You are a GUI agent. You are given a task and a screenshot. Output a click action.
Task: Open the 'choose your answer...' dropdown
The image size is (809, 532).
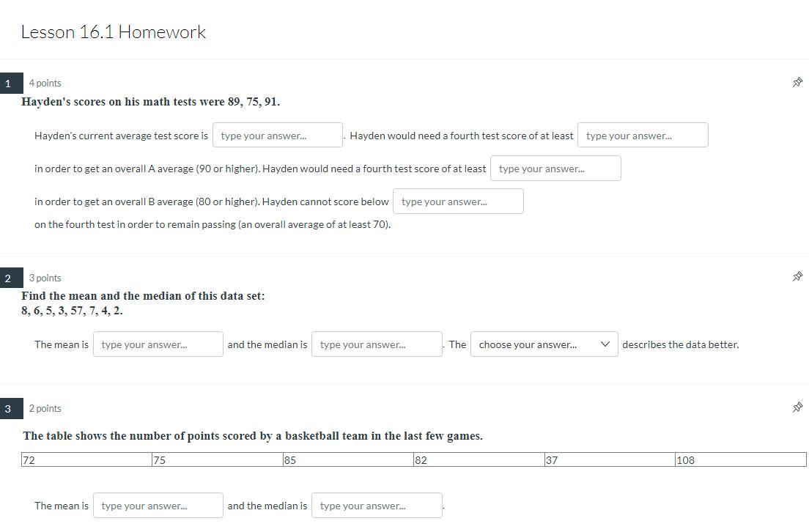(x=544, y=344)
